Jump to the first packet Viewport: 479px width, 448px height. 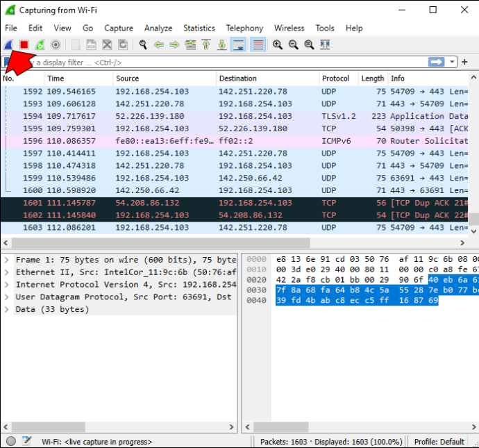[x=206, y=45]
